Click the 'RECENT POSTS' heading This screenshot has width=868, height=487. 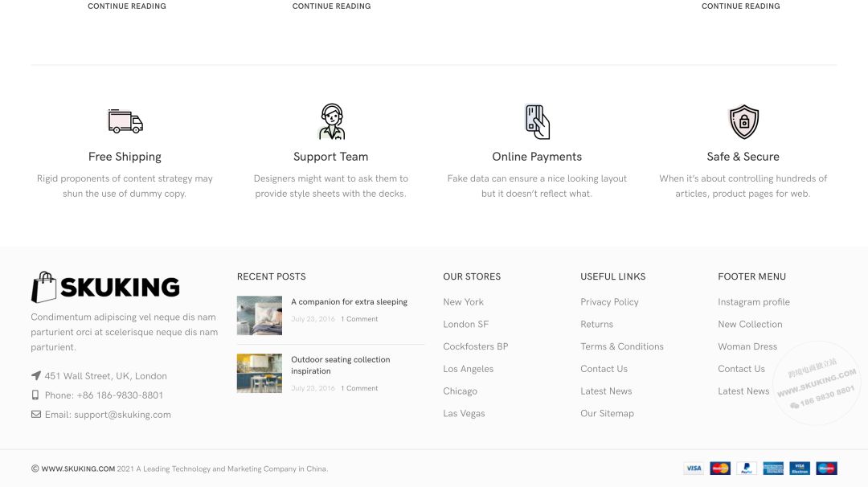click(272, 276)
